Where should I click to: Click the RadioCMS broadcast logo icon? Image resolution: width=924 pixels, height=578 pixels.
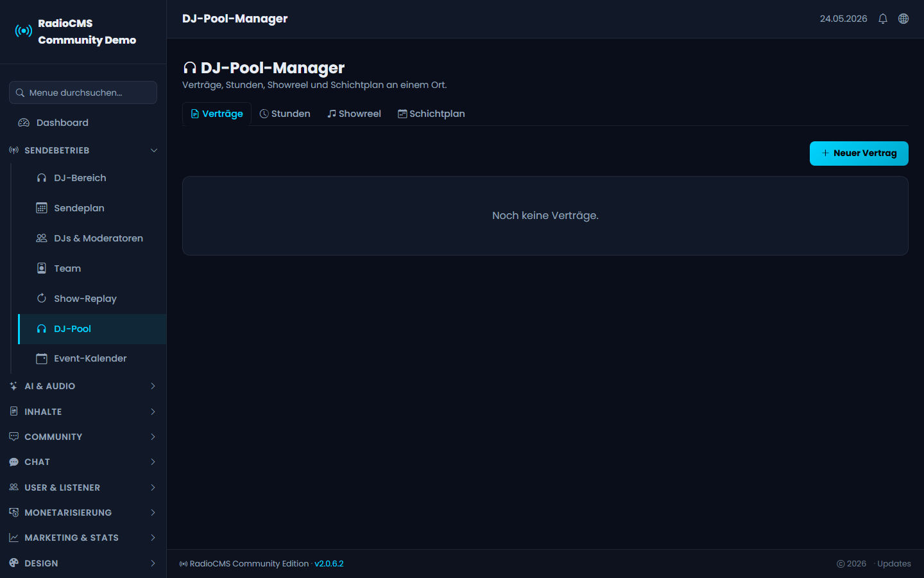coord(24,31)
